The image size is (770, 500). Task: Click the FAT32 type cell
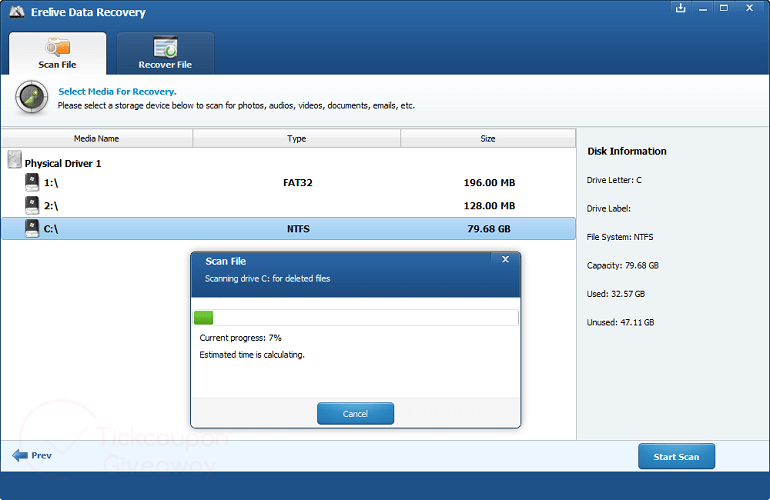click(298, 183)
